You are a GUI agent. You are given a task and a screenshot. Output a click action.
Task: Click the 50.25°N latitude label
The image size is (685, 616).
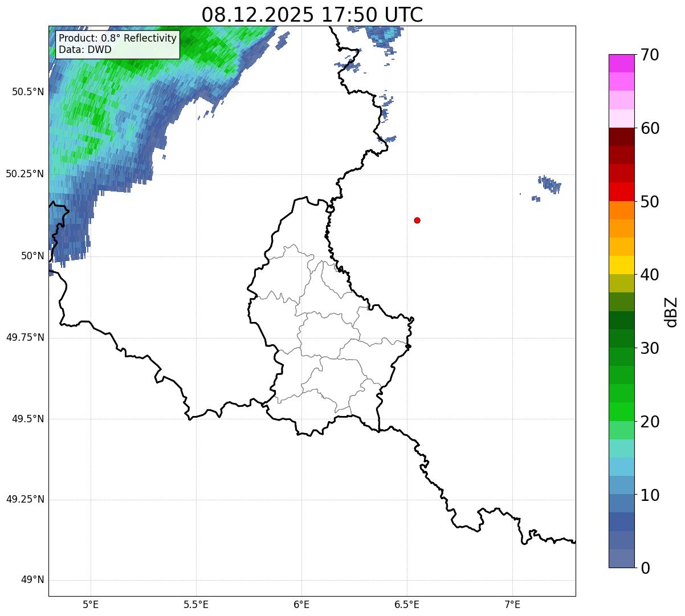pyautogui.click(x=25, y=174)
